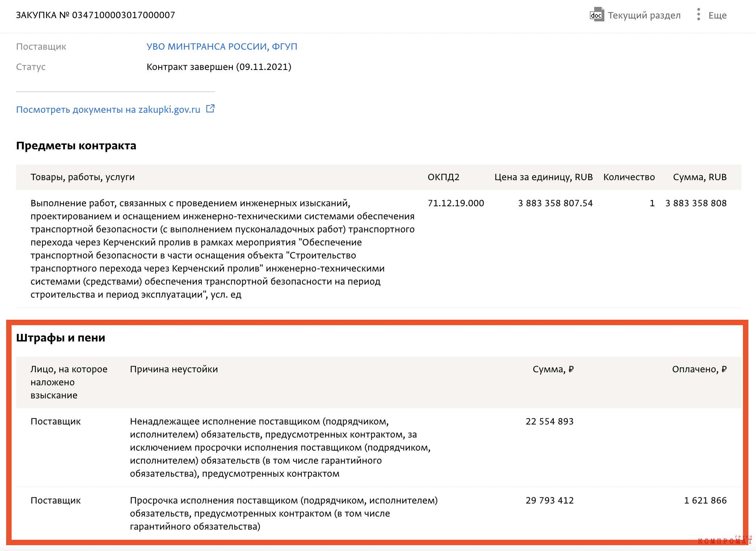756x551 pixels.
Task: Click the Сумма, RUB column header
Action: (x=700, y=177)
